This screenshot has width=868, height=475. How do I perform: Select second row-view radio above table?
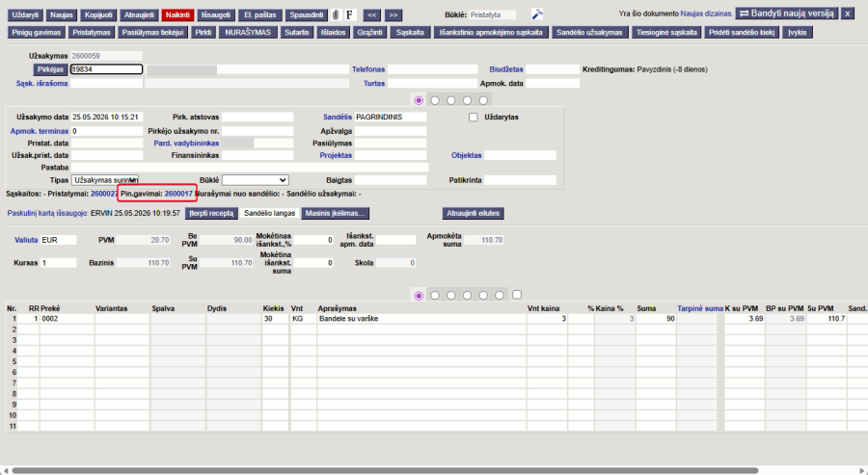pyautogui.click(x=435, y=295)
